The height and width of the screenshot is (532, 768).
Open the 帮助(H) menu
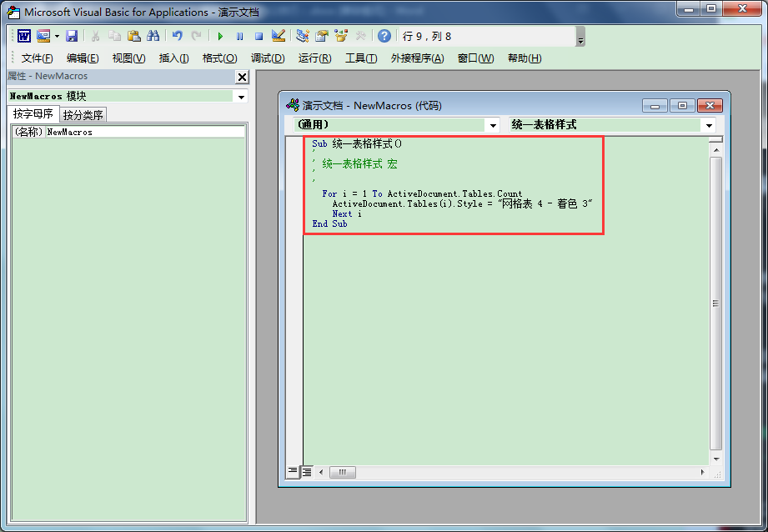click(525, 58)
